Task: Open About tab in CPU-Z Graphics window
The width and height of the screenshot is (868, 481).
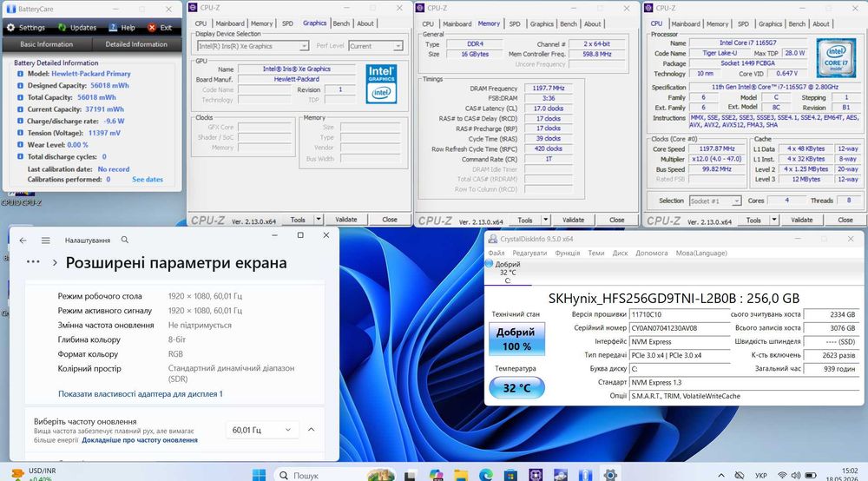Action: [365, 23]
